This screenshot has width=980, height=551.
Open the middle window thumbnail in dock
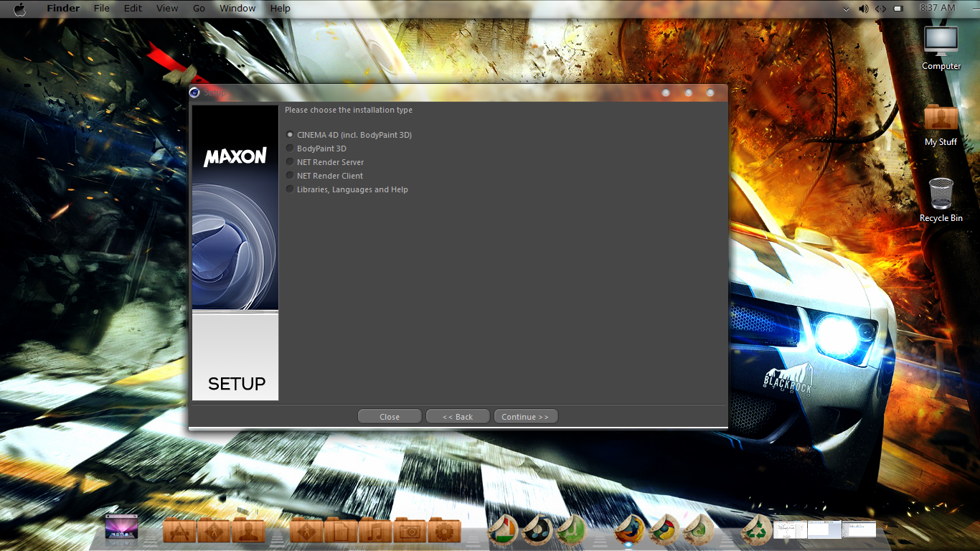pyautogui.click(x=824, y=529)
